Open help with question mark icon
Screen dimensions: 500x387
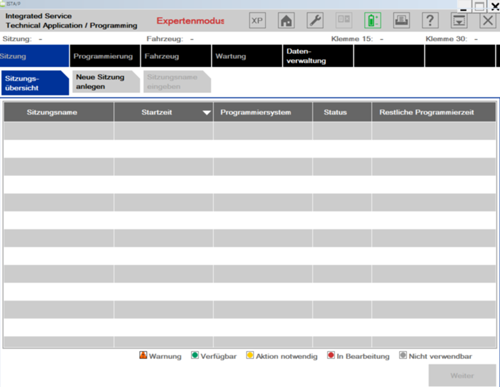430,21
